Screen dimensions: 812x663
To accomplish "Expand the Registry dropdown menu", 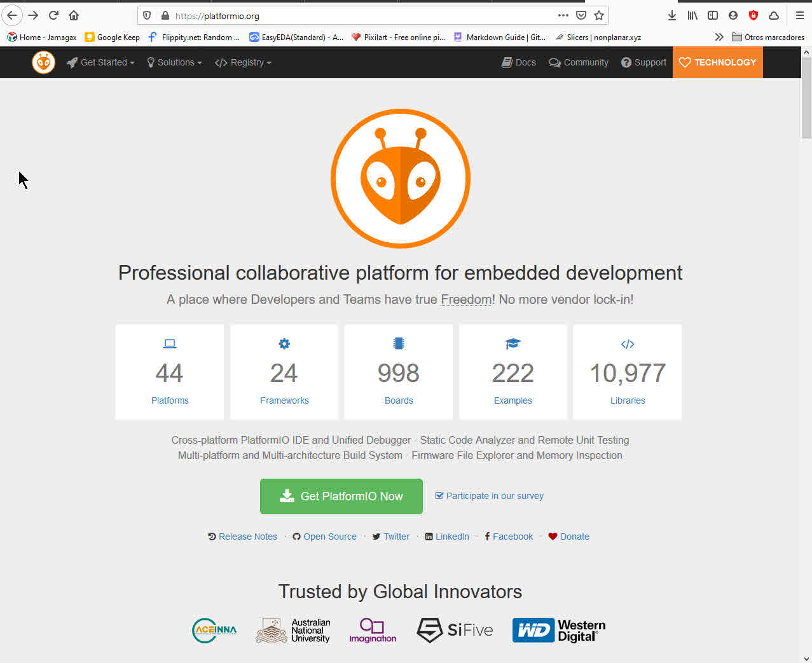I will [243, 62].
